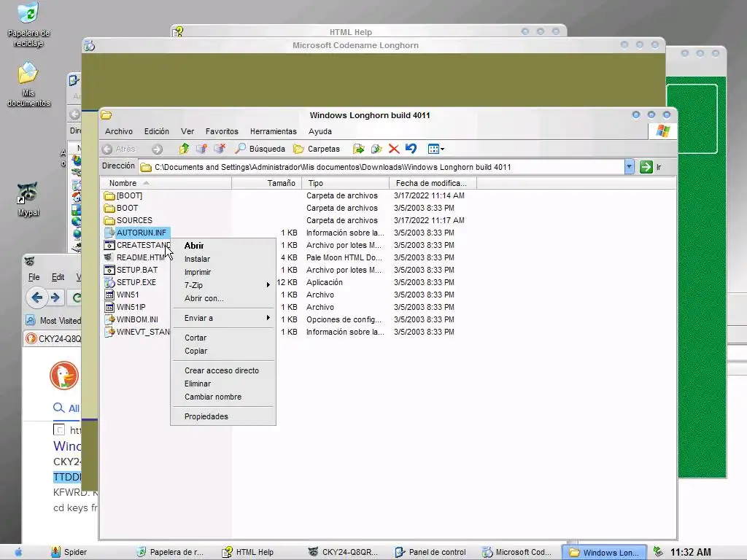Click Back arrow in Mypal browser window
The height and width of the screenshot is (560, 747).
(x=36, y=297)
